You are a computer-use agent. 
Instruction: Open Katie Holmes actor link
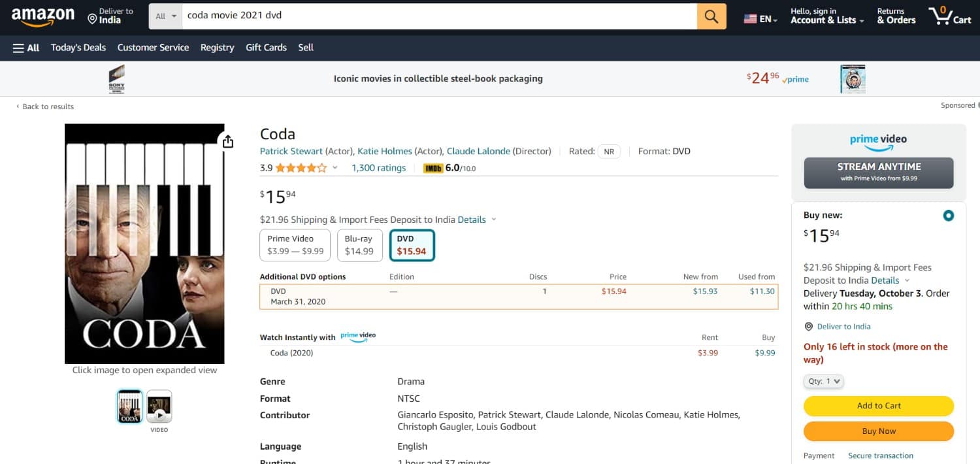[386, 151]
